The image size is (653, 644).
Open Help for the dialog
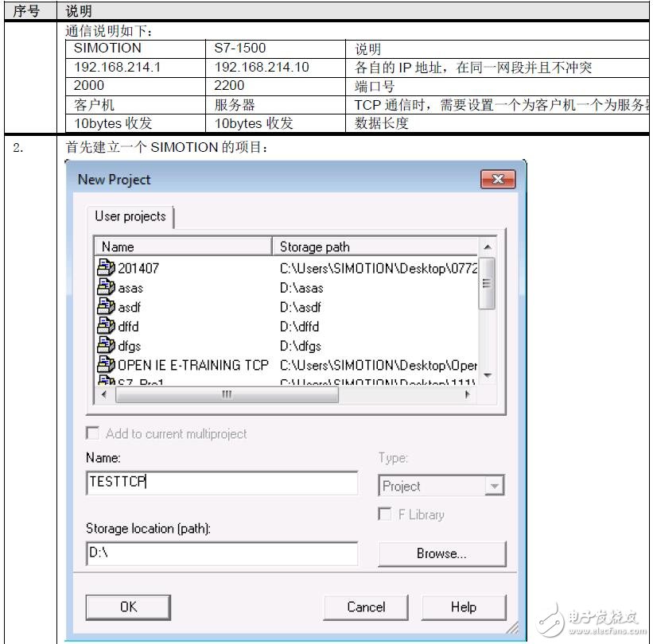click(464, 607)
